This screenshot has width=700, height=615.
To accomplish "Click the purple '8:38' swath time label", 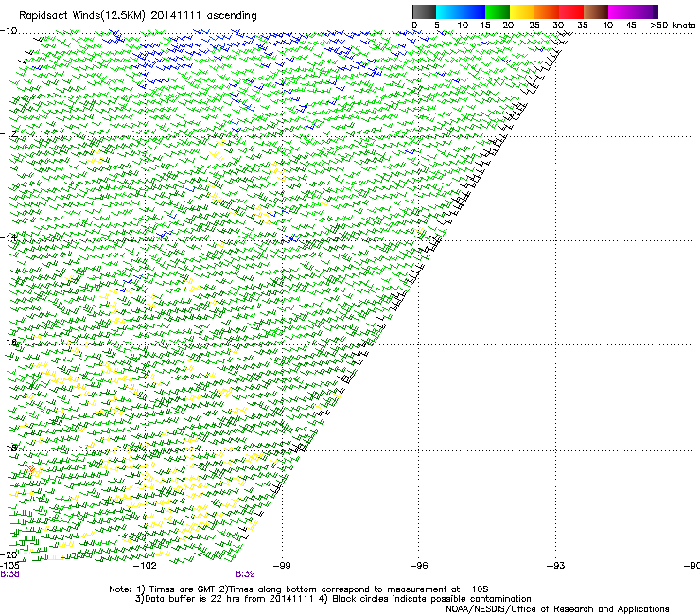I will tap(9, 574).
